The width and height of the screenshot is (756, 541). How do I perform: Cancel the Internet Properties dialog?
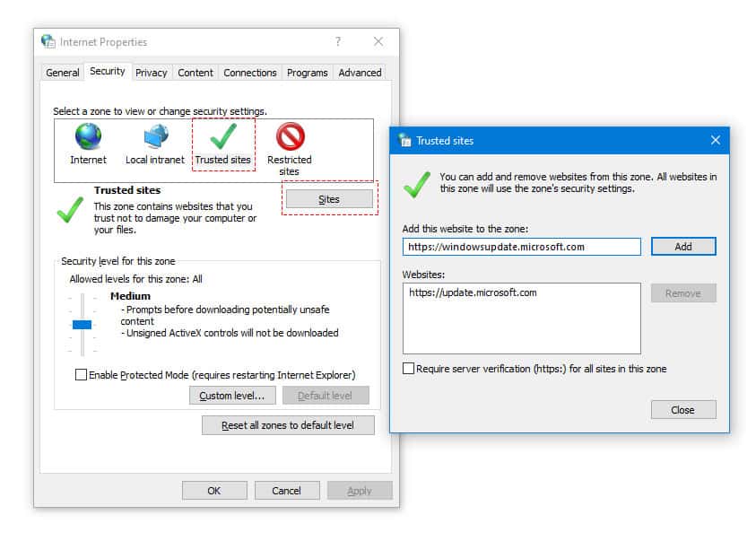tap(287, 491)
